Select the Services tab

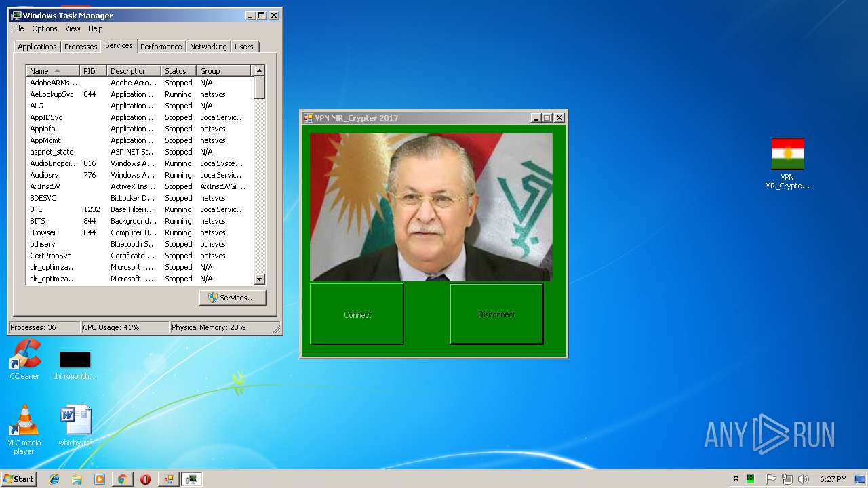tap(119, 45)
